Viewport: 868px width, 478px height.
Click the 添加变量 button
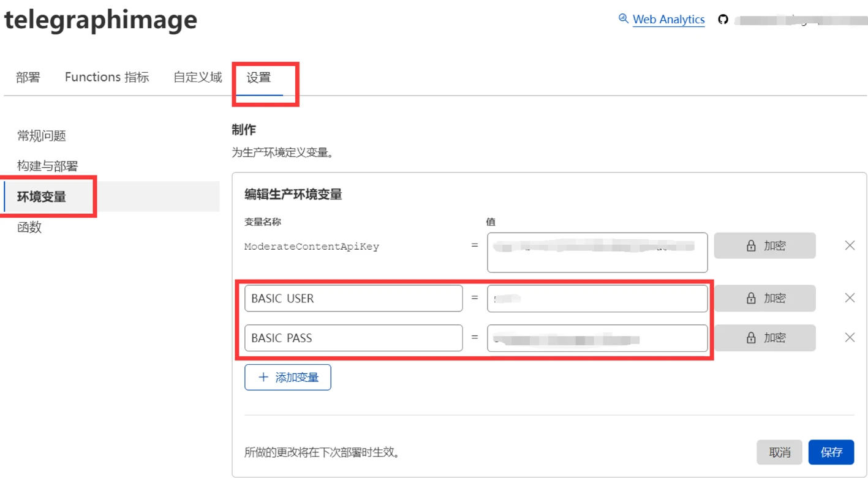click(x=288, y=378)
